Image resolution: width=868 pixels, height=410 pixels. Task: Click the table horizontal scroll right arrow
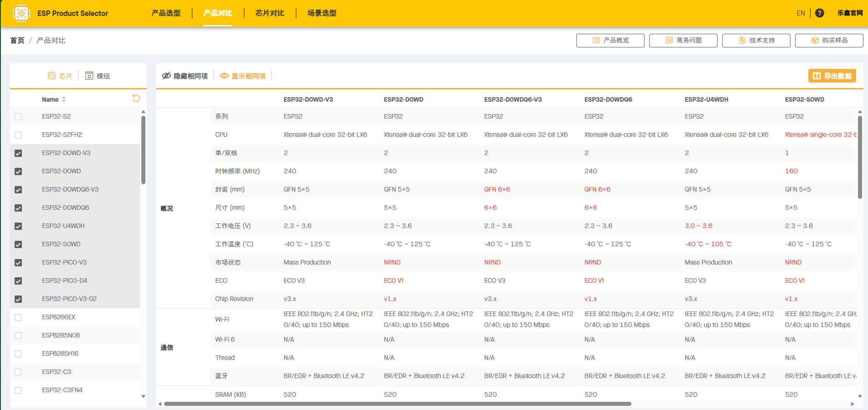(x=852, y=404)
